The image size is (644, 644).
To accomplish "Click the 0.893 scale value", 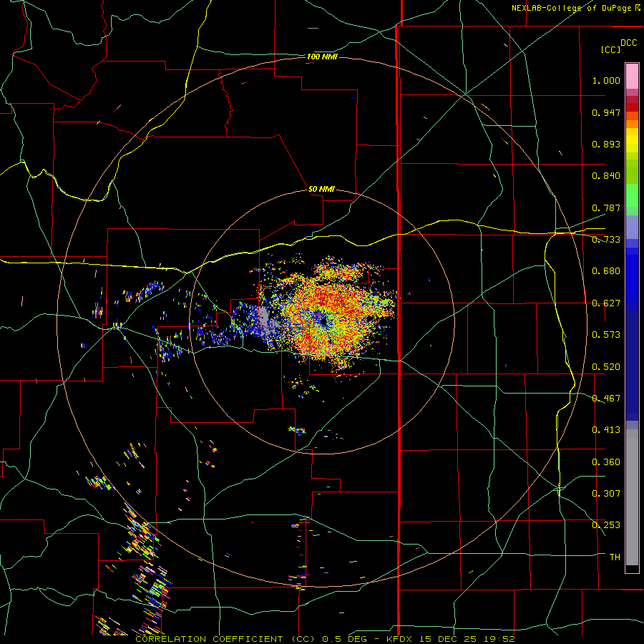I will tap(606, 144).
